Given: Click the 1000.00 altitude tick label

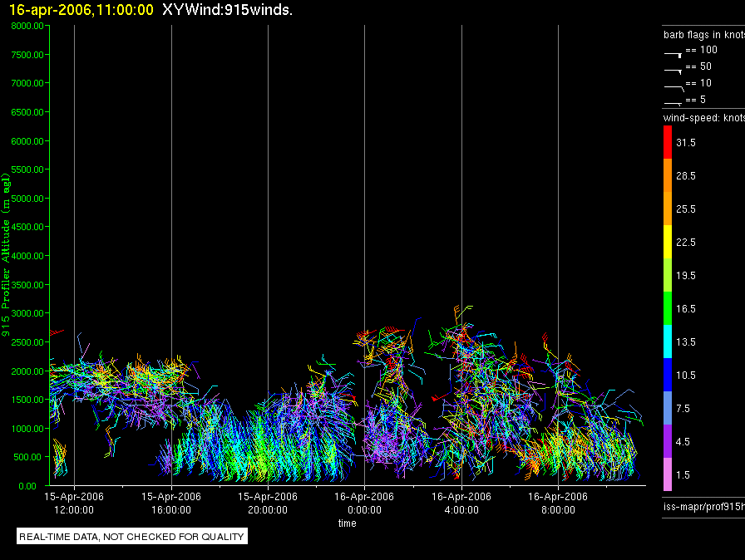Looking at the screenshot, I should pyautogui.click(x=27, y=429).
